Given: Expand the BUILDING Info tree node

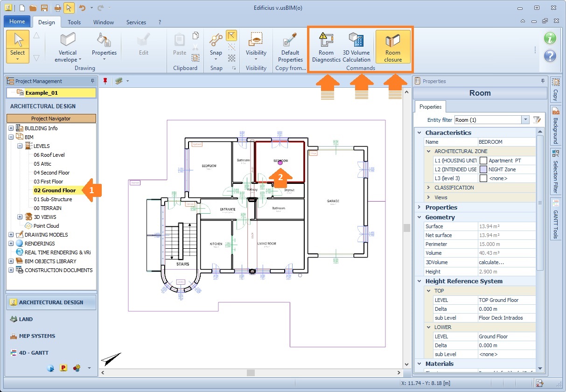Looking at the screenshot, I should 11,128.
